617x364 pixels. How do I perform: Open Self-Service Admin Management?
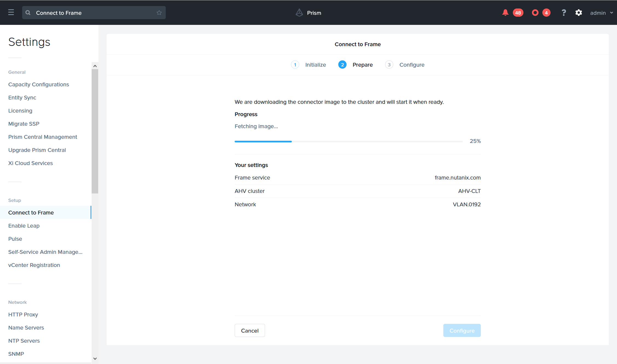[45, 252]
